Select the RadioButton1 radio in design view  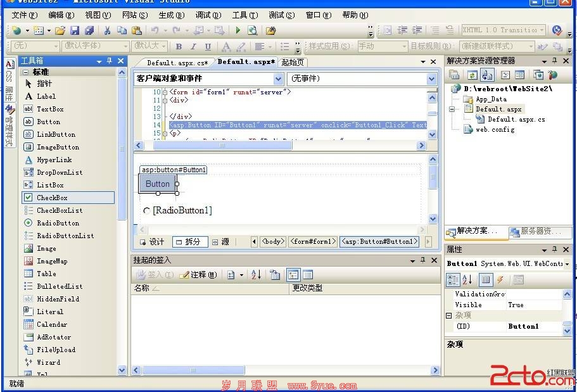coord(146,210)
